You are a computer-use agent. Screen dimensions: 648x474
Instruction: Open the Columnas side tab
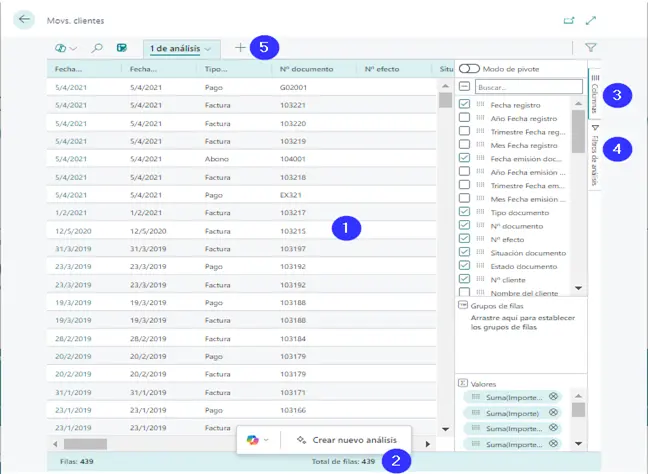click(595, 93)
